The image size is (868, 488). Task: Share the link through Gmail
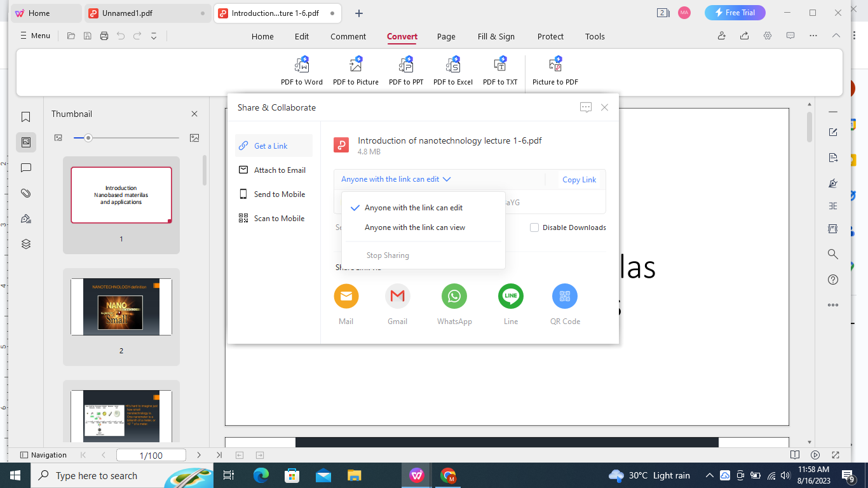click(x=397, y=296)
